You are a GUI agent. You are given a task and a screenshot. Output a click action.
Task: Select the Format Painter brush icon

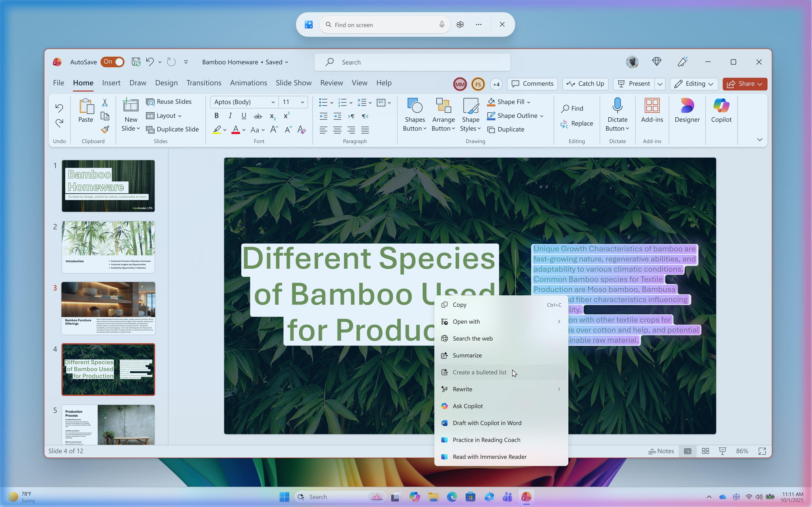105,130
